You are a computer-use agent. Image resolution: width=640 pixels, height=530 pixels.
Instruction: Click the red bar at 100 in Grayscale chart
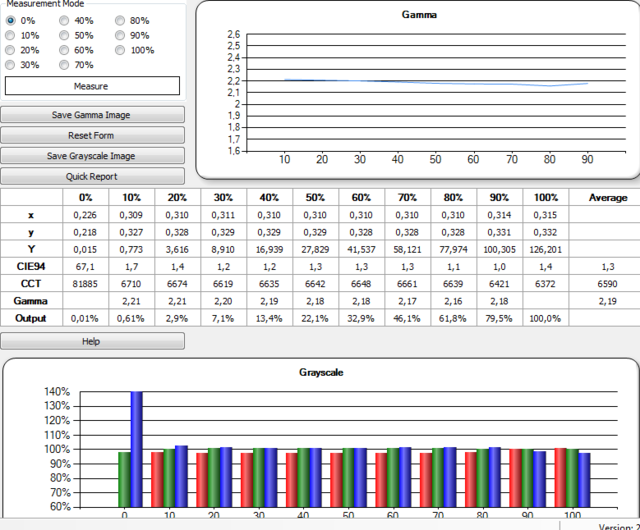(560, 478)
